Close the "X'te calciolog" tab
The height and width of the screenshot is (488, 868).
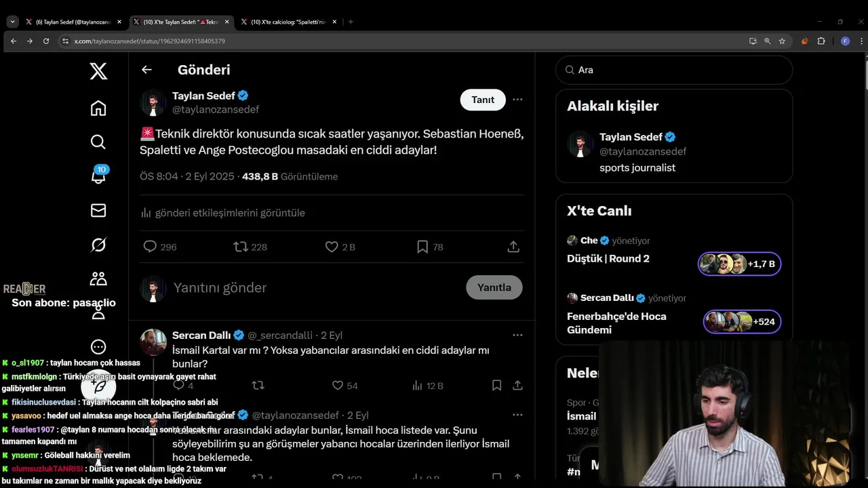coord(334,22)
